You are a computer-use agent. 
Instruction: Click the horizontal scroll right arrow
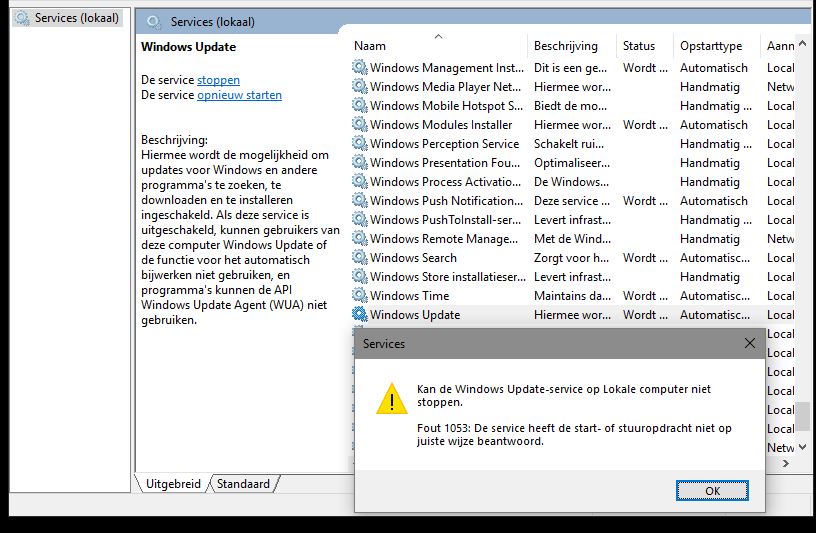pos(786,463)
